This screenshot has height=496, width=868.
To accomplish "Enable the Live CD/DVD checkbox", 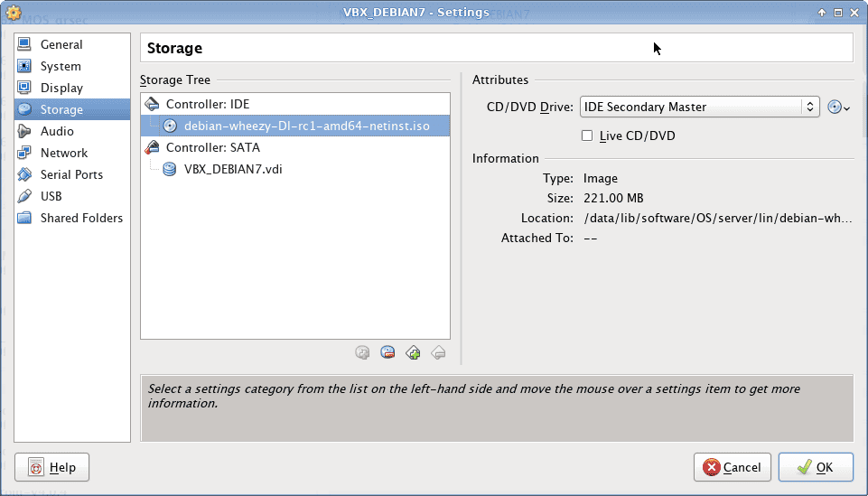I will click(587, 136).
